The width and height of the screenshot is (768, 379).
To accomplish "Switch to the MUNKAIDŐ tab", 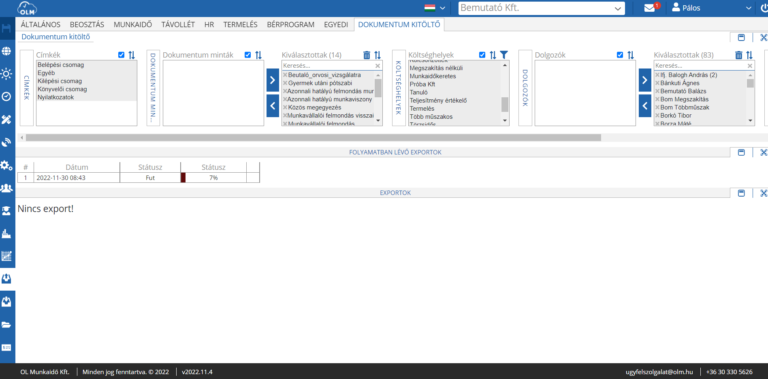I will 133,24.
